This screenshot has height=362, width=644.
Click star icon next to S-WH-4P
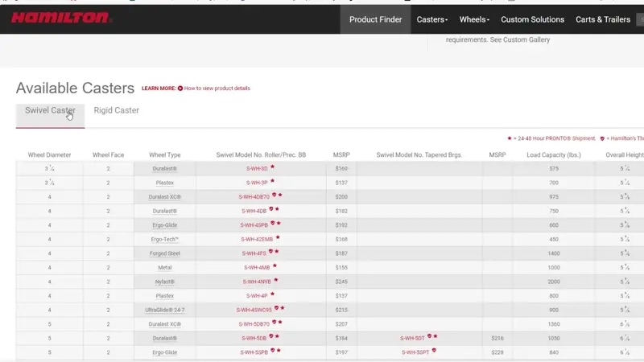(x=272, y=294)
